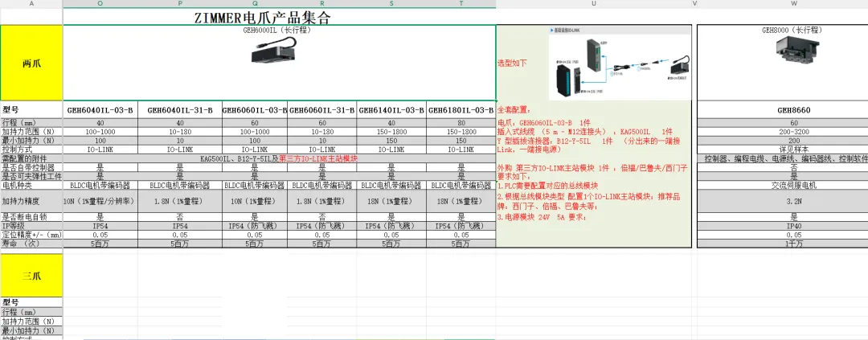Select the 'GEH8000（长行程）' heading text
The image size is (868, 340).
pyautogui.click(x=792, y=30)
